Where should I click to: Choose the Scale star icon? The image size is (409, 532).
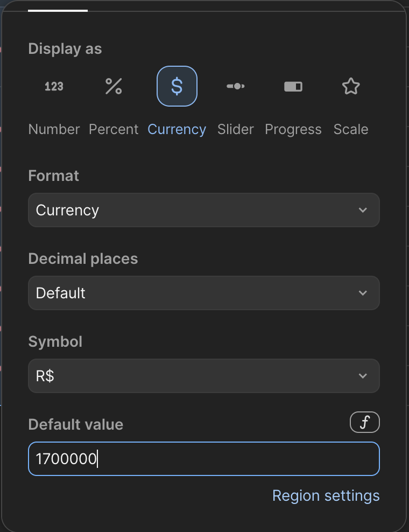tap(351, 86)
